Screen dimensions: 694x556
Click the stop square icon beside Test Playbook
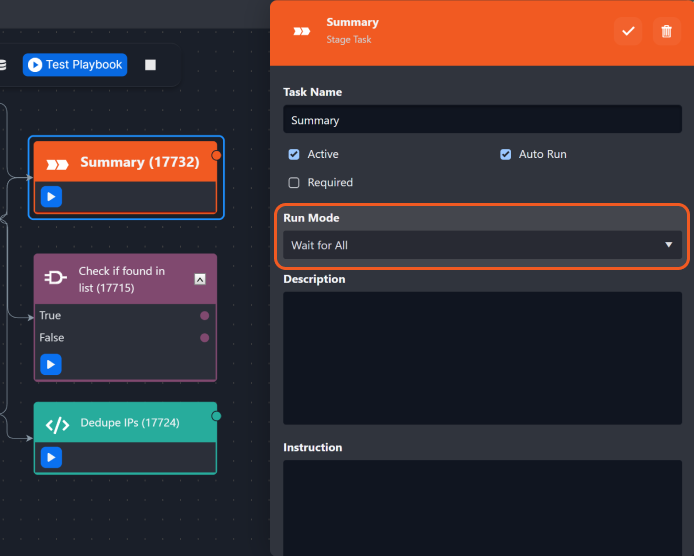coord(150,65)
